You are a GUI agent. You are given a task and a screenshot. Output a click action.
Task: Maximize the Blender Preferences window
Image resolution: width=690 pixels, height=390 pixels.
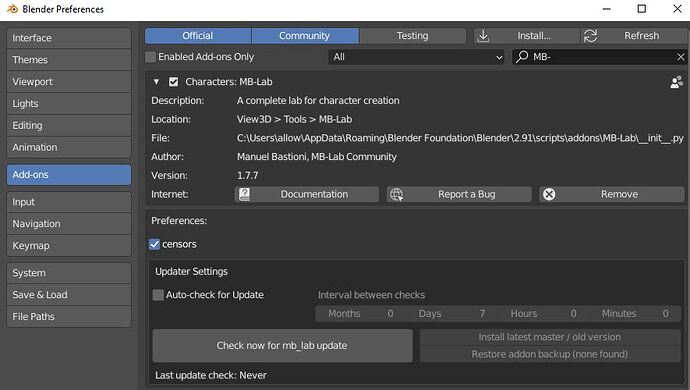coord(642,9)
